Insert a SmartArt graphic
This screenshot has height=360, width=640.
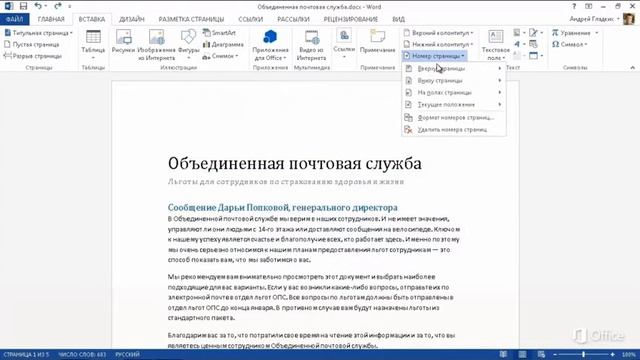coord(220,33)
